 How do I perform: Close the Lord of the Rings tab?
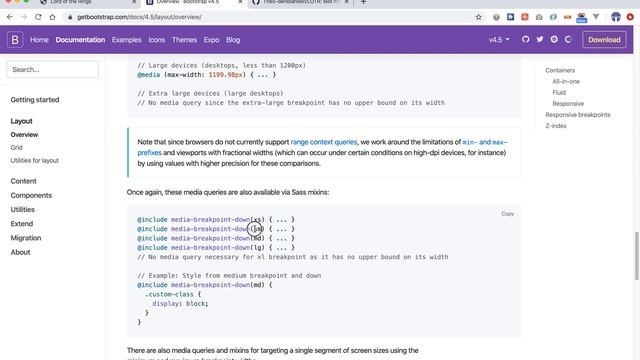click(134, 2)
